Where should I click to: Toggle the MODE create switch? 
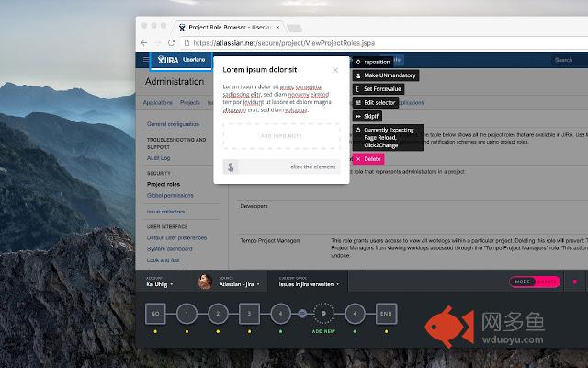click(x=535, y=282)
